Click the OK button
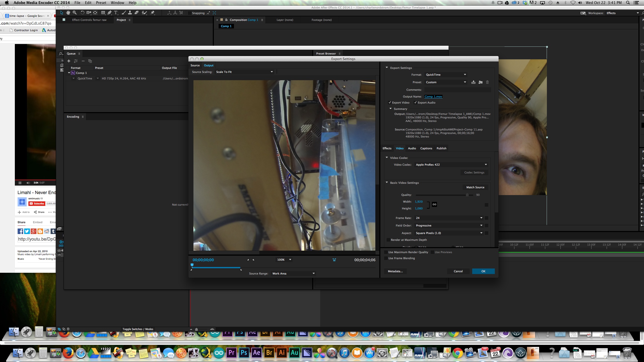Viewport: 644px width, 362px height. tap(483, 271)
